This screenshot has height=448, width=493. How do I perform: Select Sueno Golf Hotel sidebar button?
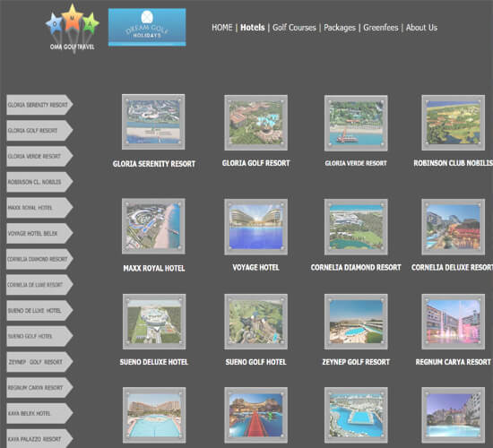point(39,336)
